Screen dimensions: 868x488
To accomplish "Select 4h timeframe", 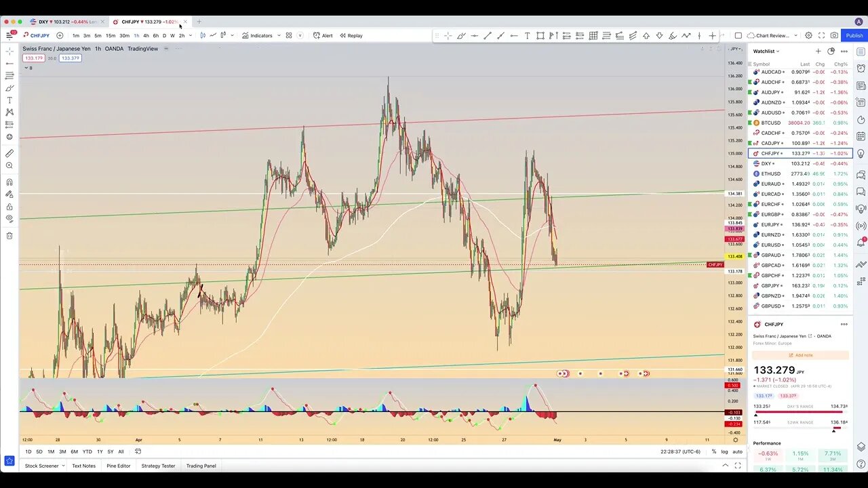I will click(x=146, y=35).
